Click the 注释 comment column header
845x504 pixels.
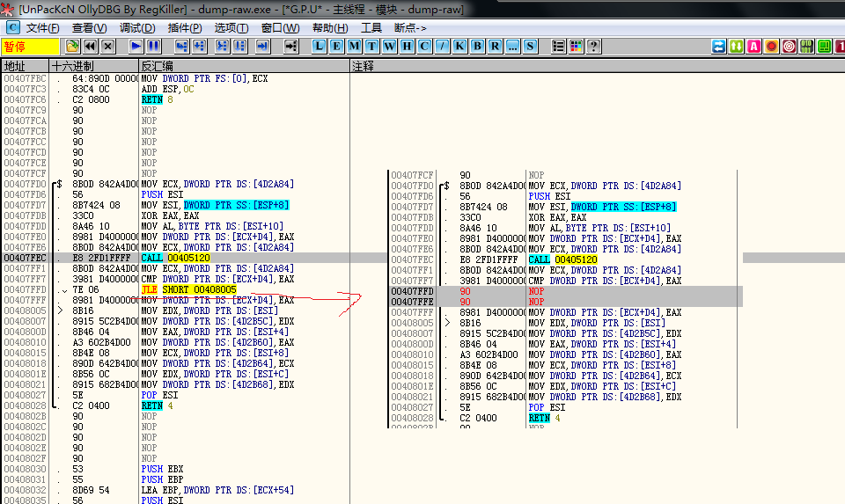pos(597,66)
